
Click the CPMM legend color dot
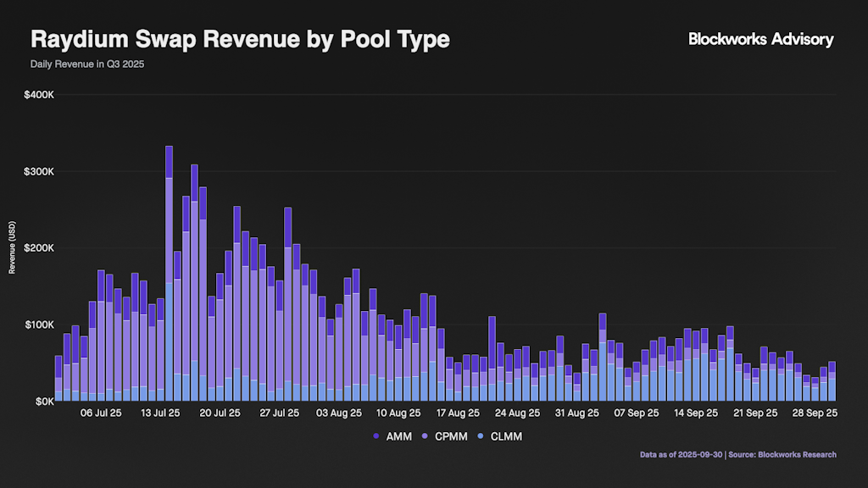coord(426,435)
